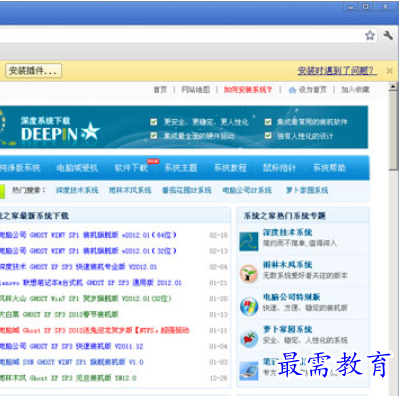Minimize the browser window
The height and width of the screenshot is (396, 399).
351,7
